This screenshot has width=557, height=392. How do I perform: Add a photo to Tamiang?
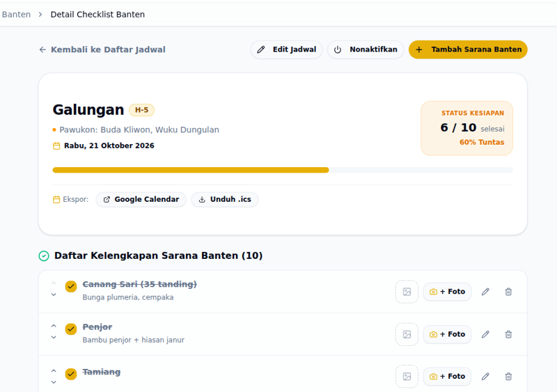click(x=447, y=377)
